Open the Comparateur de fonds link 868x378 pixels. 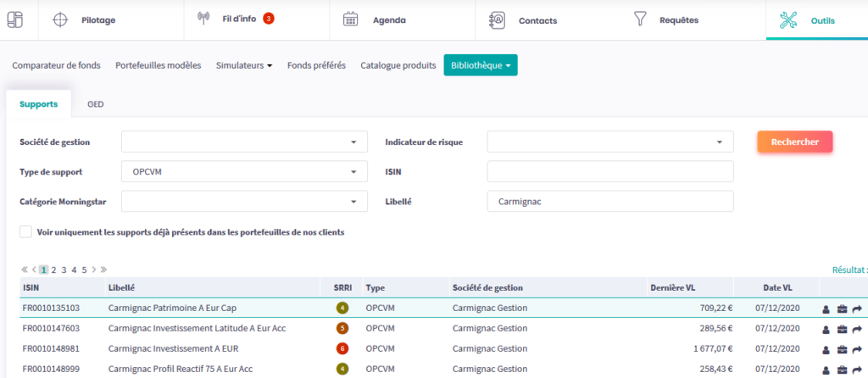tap(57, 65)
